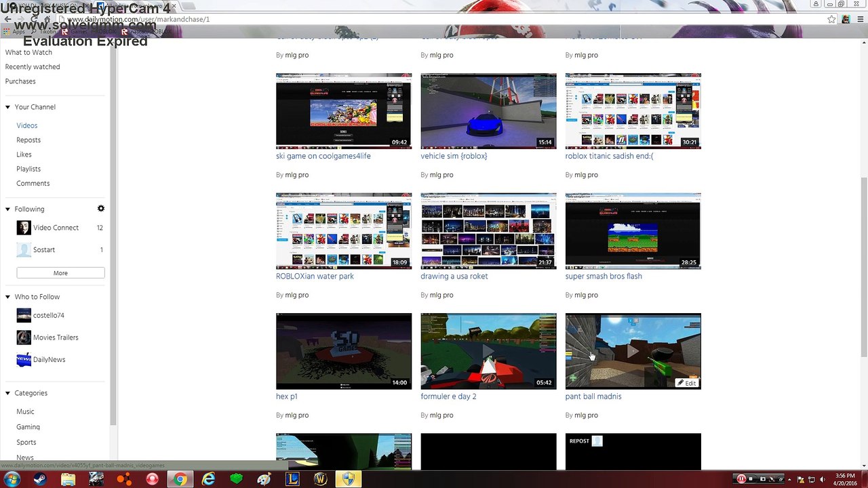Open the 'hex p1' video thumbnail
868x488 pixels.
[x=344, y=351]
